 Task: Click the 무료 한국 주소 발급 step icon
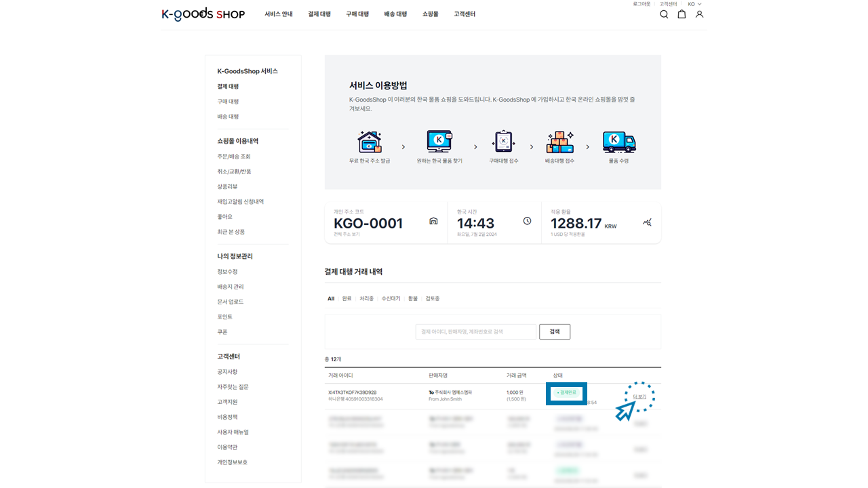click(x=370, y=142)
